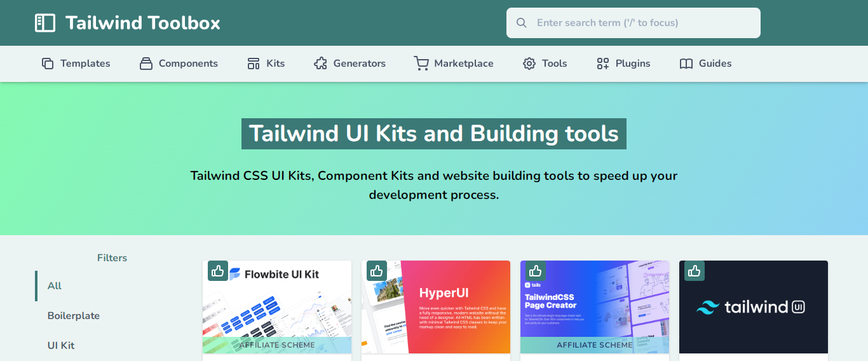Click the thumbs-up icon on Flowbite UI Kit
The height and width of the screenshot is (361, 868).
point(218,271)
